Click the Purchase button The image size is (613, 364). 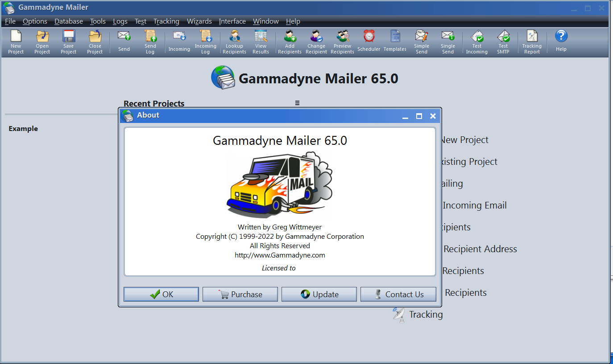(x=240, y=294)
